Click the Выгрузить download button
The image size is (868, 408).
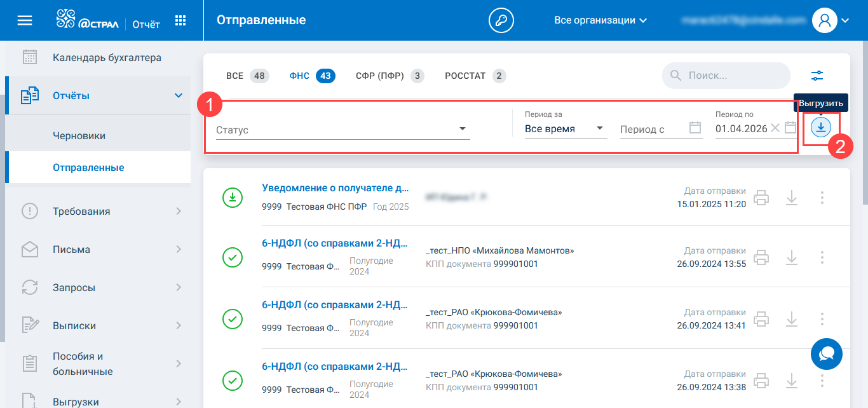(x=821, y=128)
